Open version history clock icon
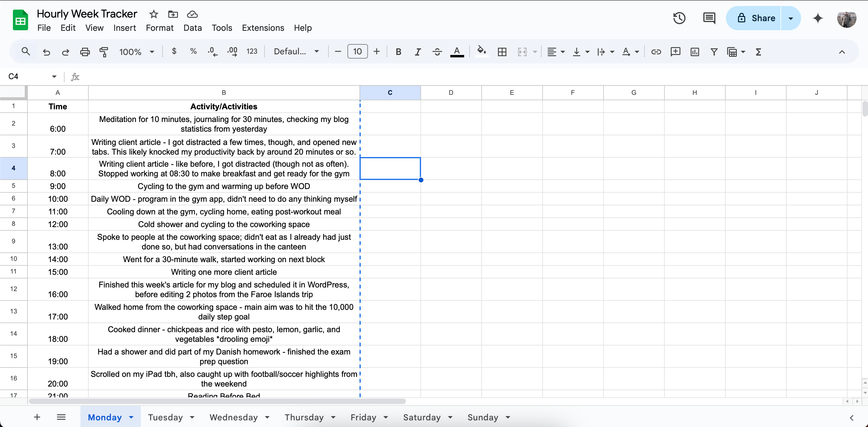Screen dimensions: 868x427 click(679, 18)
